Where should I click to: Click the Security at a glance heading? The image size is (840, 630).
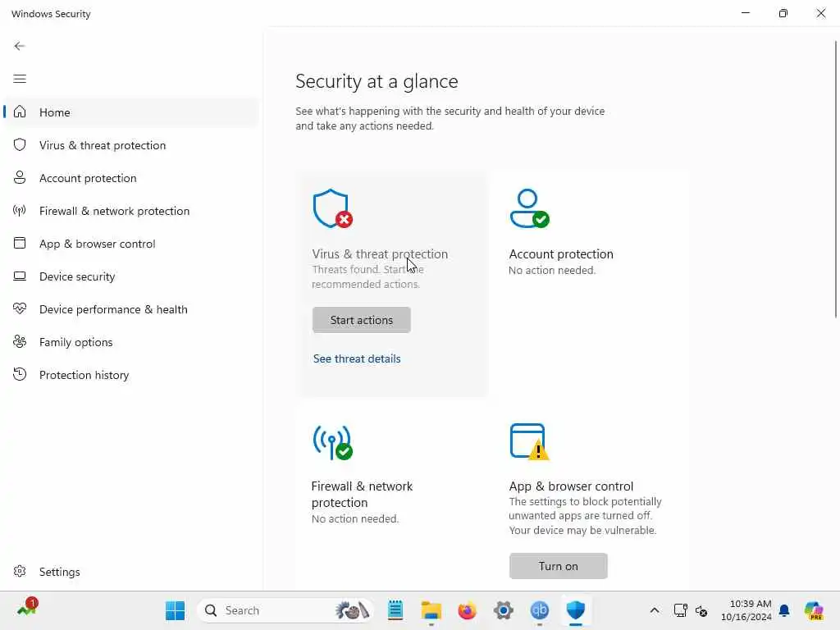pyautogui.click(x=377, y=81)
